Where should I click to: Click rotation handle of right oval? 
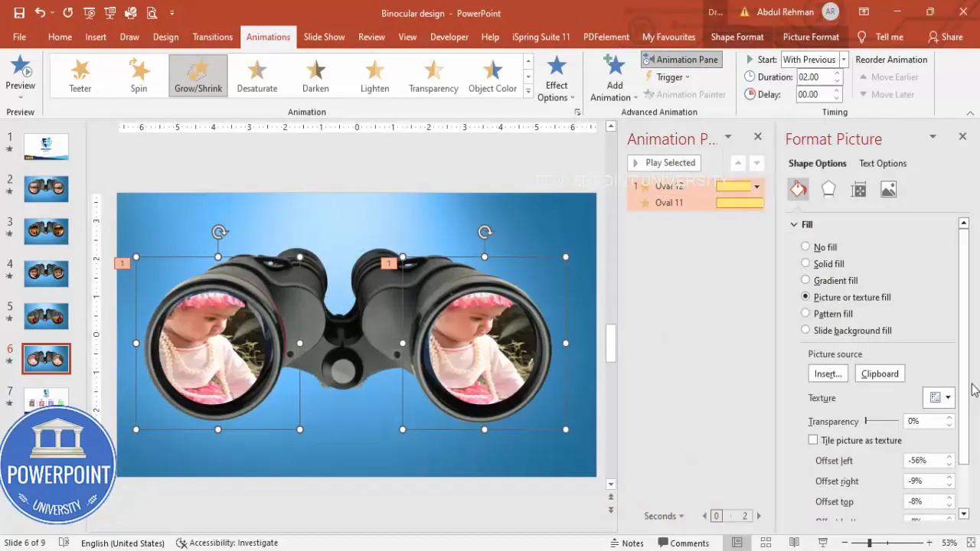click(x=485, y=232)
